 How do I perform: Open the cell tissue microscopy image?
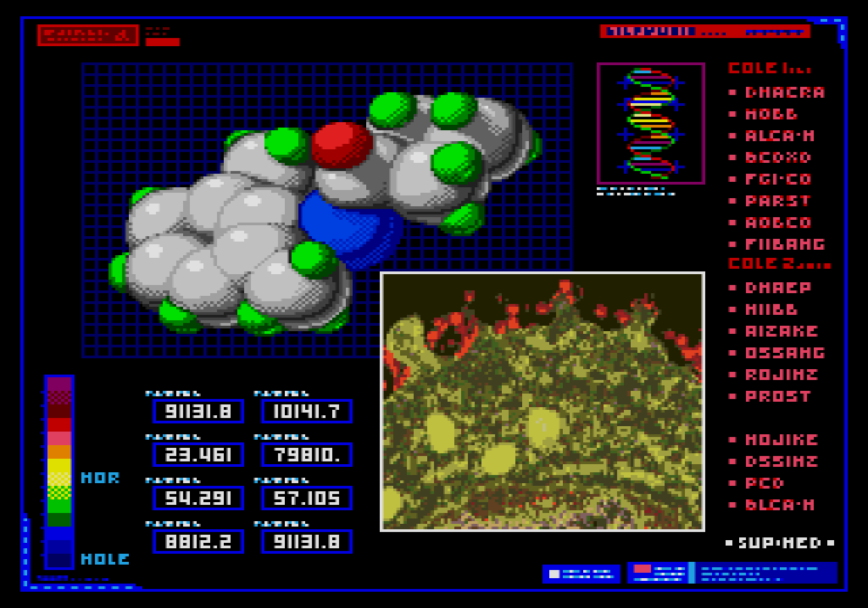tap(542, 401)
